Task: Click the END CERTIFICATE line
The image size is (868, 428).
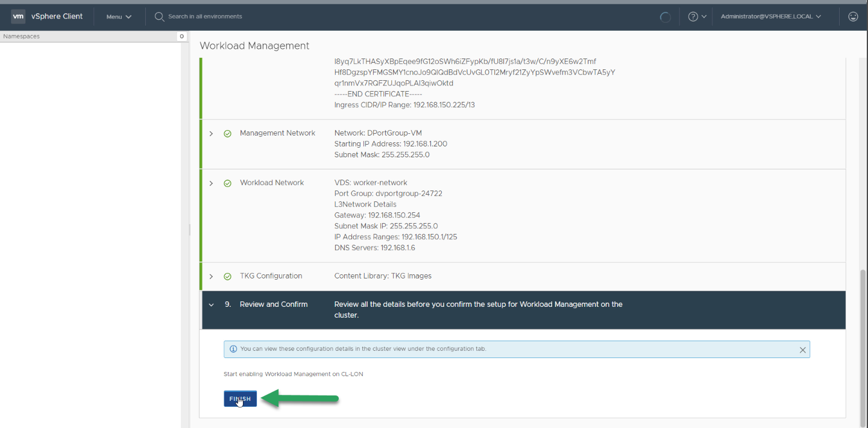Action: [378, 94]
